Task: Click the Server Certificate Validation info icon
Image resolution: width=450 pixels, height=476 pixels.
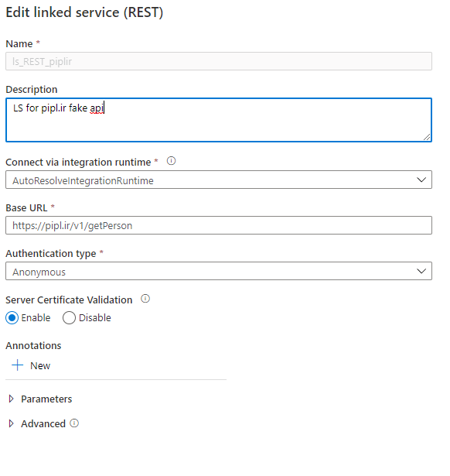Action: click(x=145, y=299)
